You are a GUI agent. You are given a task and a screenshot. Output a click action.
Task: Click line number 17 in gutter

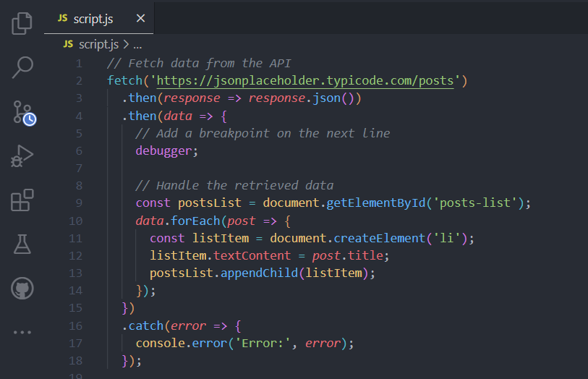(x=75, y=344)
